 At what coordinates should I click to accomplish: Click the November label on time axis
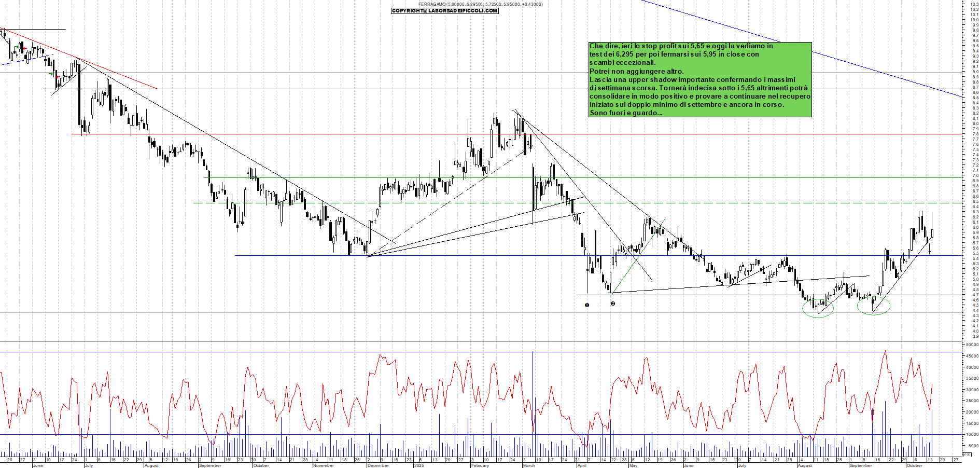click(x=324, y=465)
